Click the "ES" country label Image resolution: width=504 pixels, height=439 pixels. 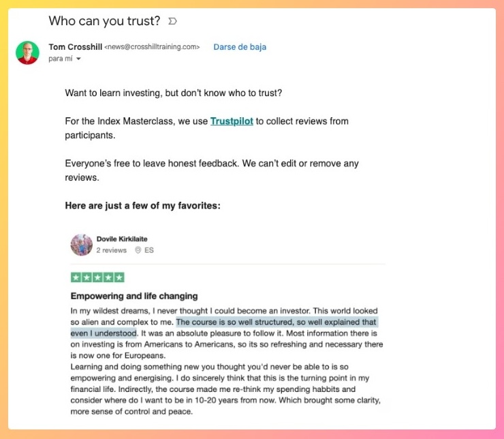[149, 250]
